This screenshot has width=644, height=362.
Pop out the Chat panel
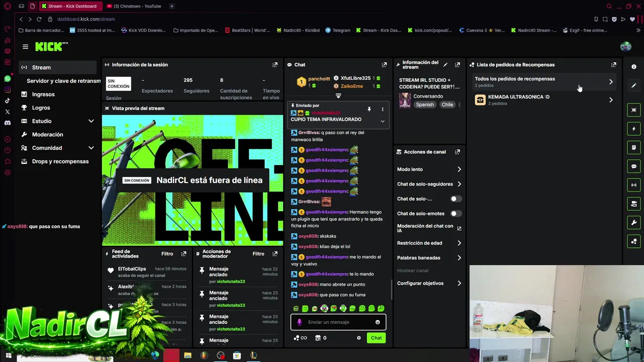384,65
